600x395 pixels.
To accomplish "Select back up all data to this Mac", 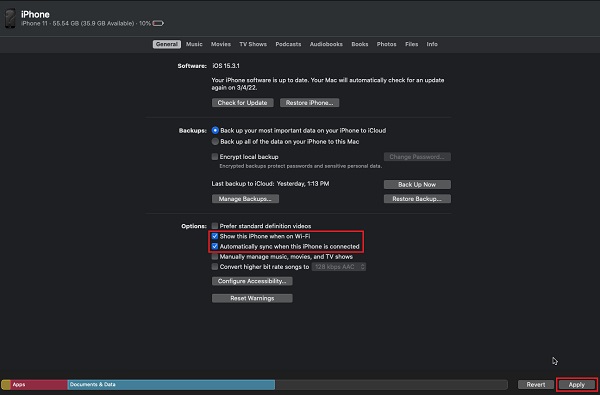I will pos(215,142).
